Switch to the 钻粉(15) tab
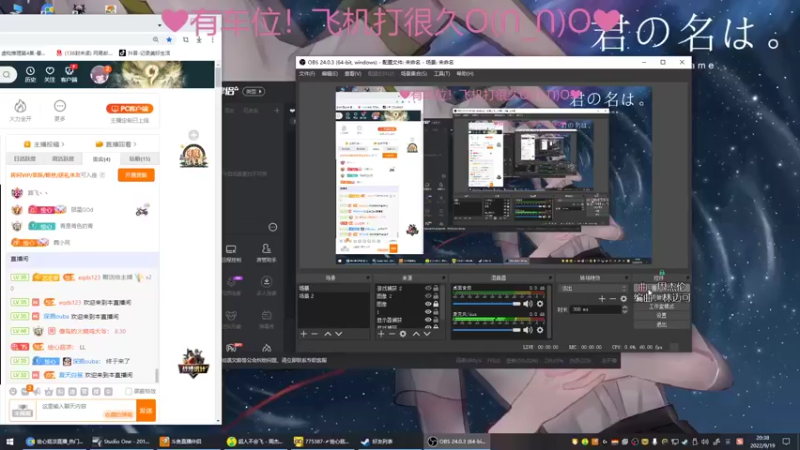This screenshot has width=800, height=450. tap(139, 159)
